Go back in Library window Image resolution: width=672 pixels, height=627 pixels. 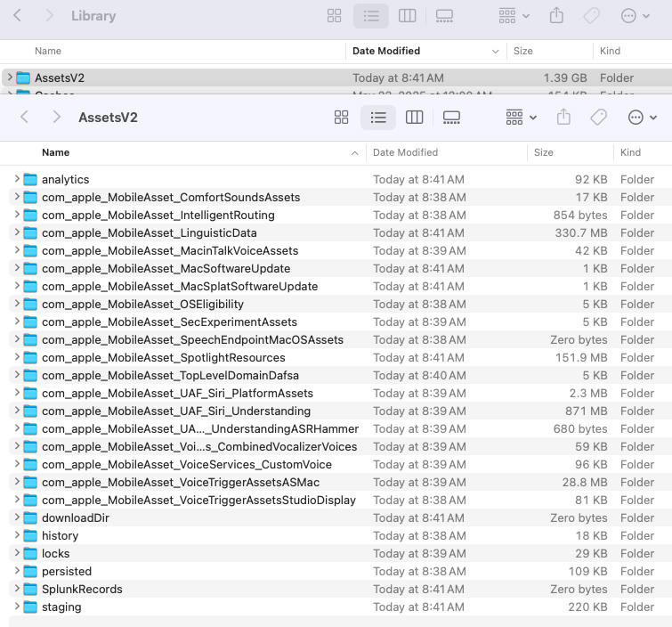click(x=18, y=15)
